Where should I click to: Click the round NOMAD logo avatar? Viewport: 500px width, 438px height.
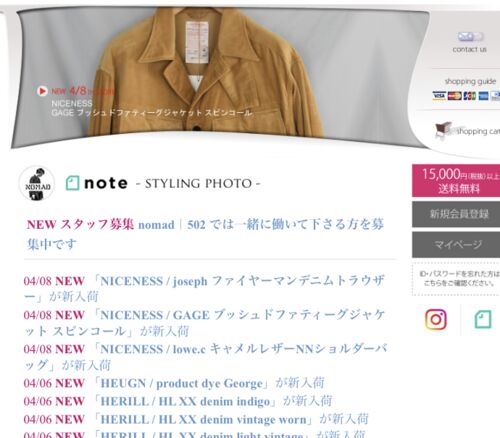(36, 183)
